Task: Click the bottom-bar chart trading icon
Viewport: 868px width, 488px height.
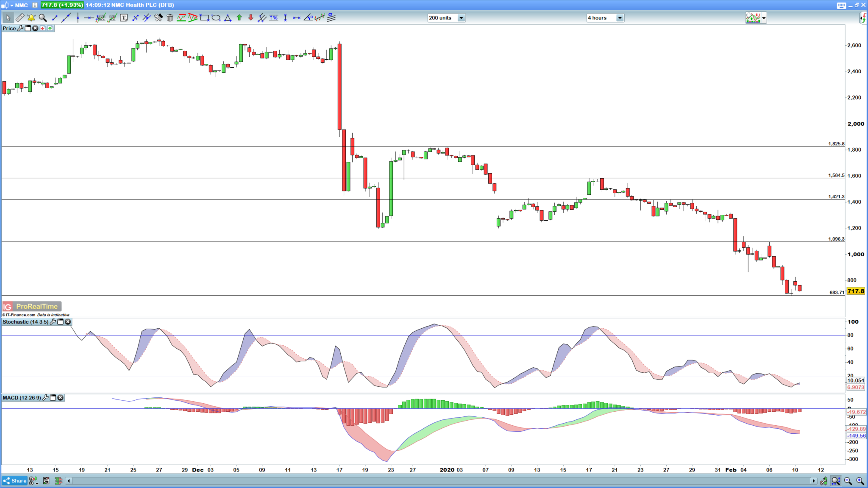Action: coord(823,481)
